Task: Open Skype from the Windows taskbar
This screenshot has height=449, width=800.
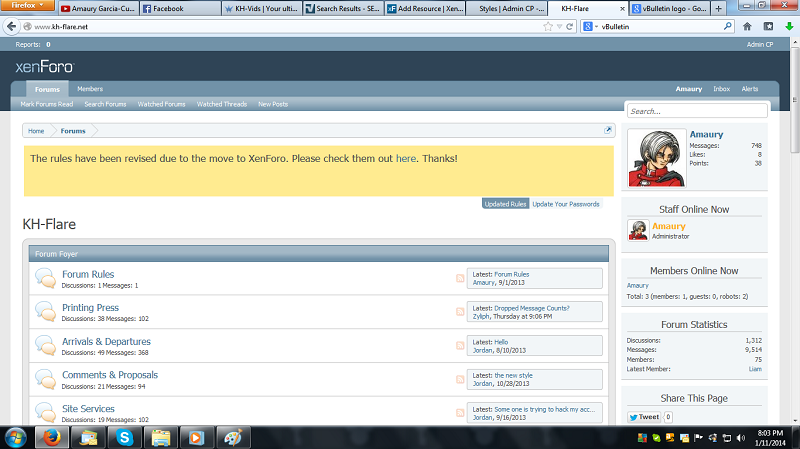Action: (x=124, y=437)
